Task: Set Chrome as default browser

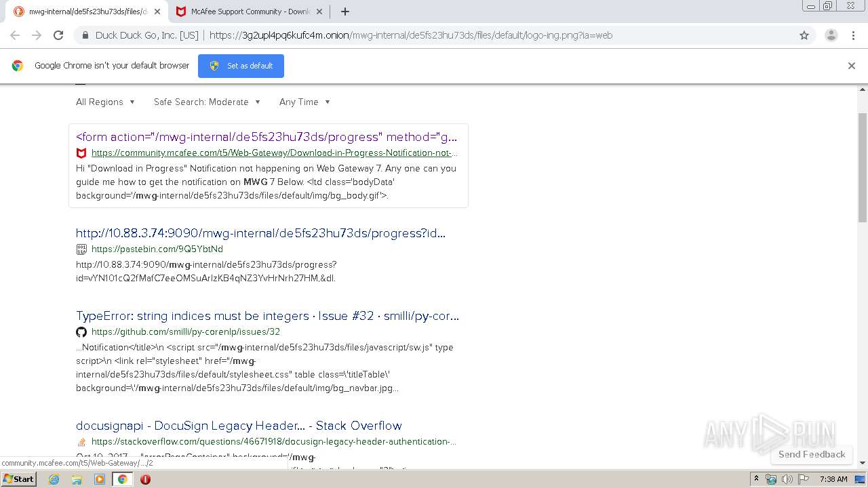Action: (x=241, y=66)
